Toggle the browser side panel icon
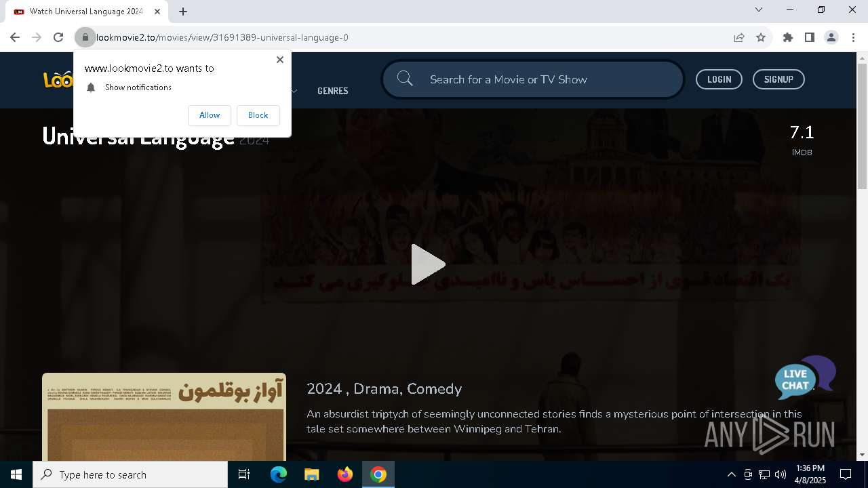 (810, 37)
